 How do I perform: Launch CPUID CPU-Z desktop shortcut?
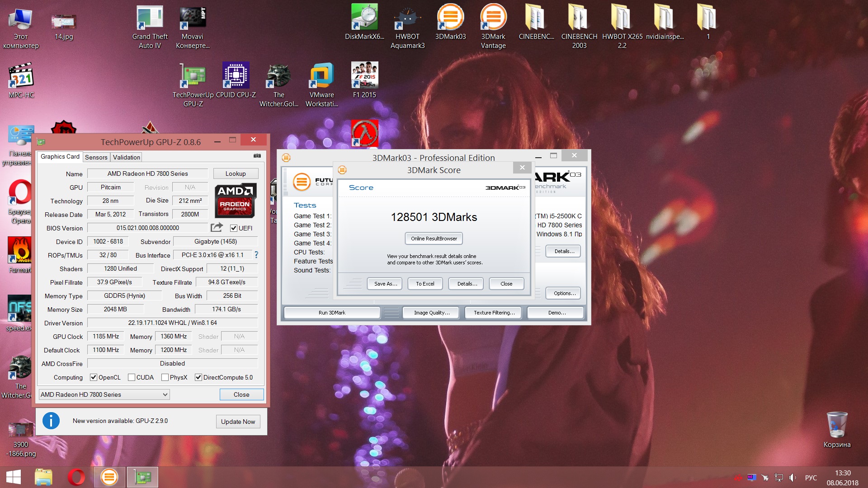(x=236, y=80)
